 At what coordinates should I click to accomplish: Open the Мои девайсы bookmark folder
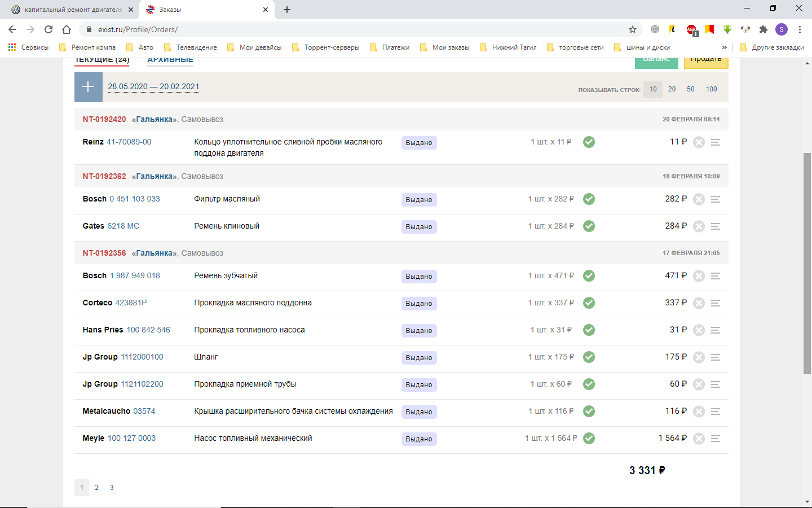254,47
